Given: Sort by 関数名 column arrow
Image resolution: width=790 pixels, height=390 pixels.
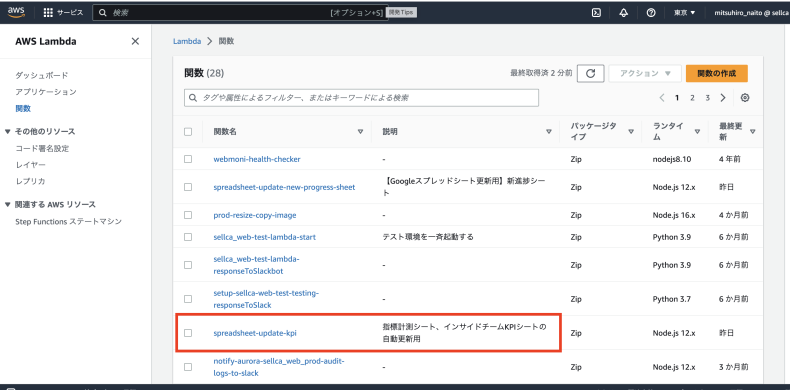Looking at the screenshot, I should [x=360, y=132].
